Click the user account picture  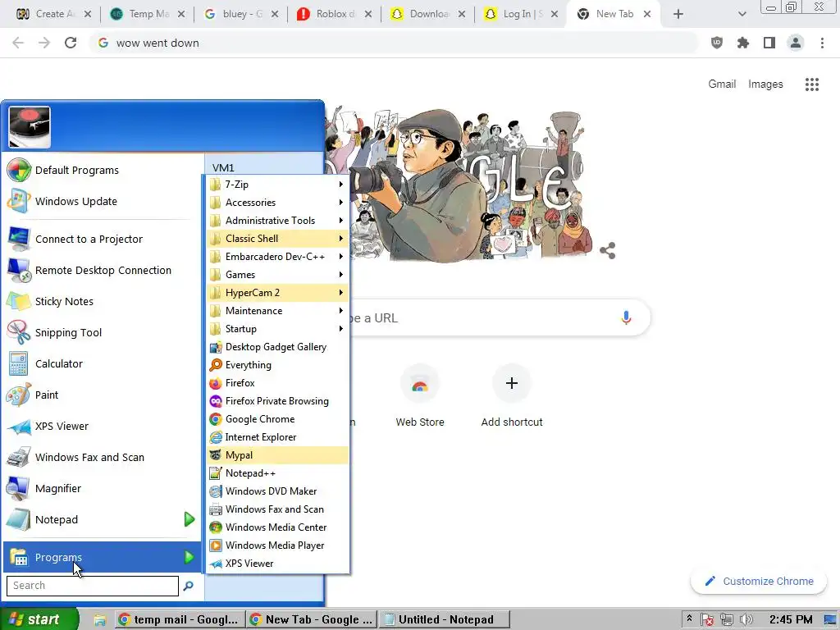coord(30,127)
